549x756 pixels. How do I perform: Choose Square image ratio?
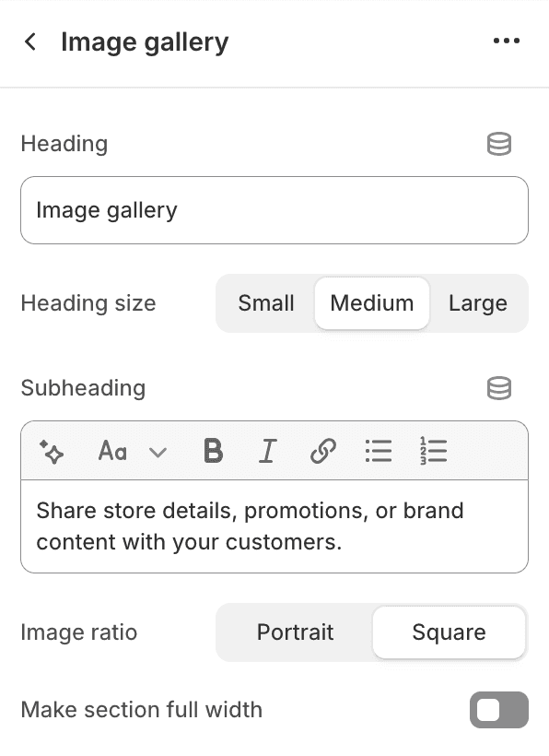pyautogui.click(x=449, y=632)
